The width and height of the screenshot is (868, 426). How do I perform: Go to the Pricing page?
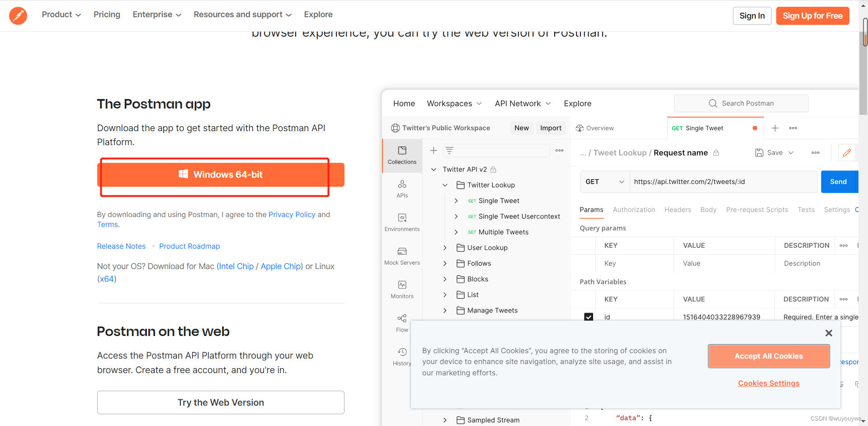107,14
